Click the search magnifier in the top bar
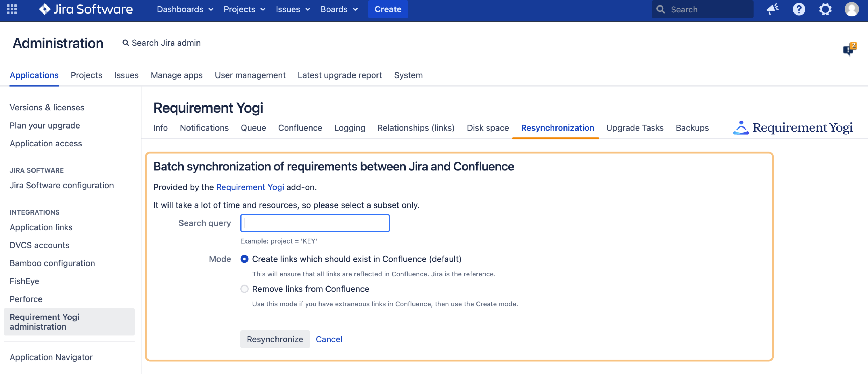868x374 pixels. pos(661,9)
